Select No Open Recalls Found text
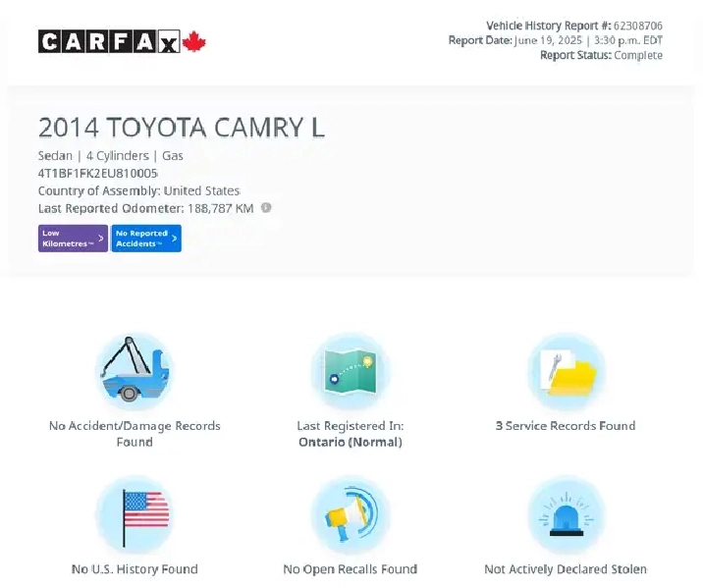Screen dimensions: 703x588 pos(351,569)
